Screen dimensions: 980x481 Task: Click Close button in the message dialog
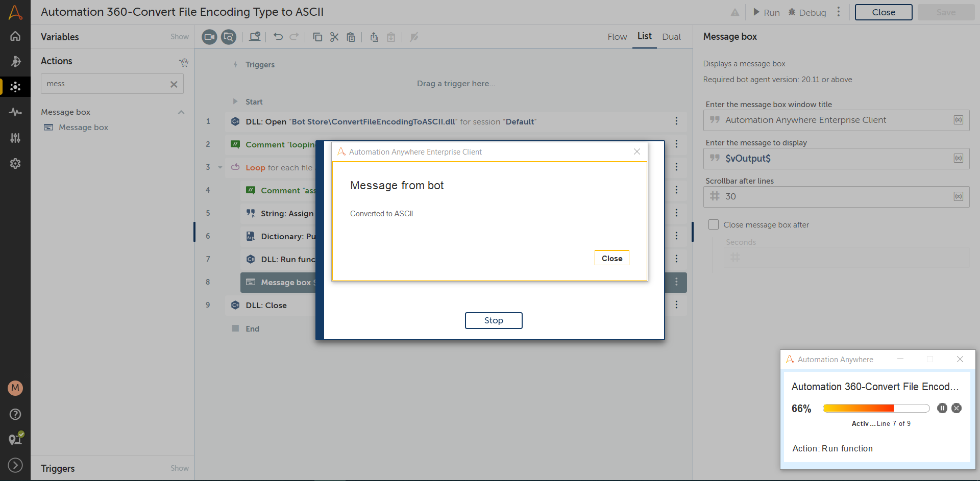[x=611, y=258]
